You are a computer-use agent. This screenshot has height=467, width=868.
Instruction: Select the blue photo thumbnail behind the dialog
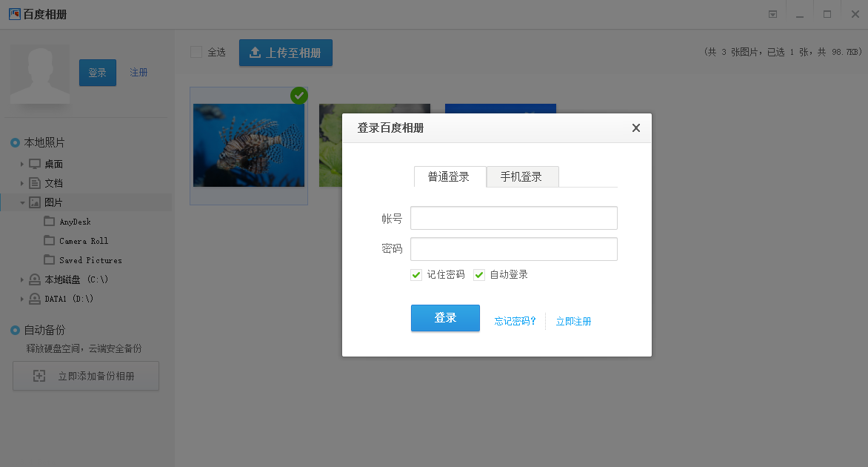501,108
